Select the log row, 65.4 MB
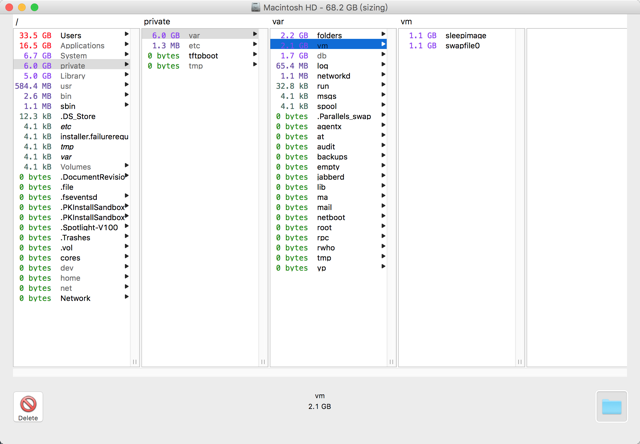Screen dimensions: 640x444 329,65
